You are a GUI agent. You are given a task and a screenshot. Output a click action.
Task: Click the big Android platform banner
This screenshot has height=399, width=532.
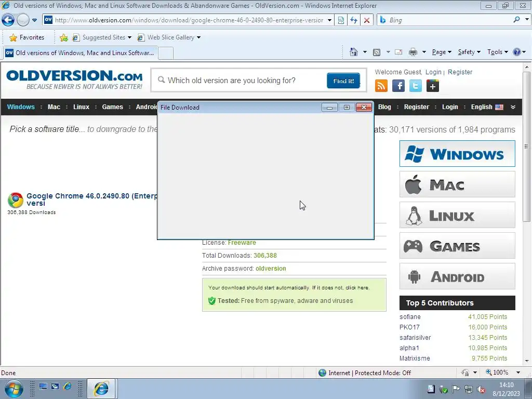coord(457,276)
